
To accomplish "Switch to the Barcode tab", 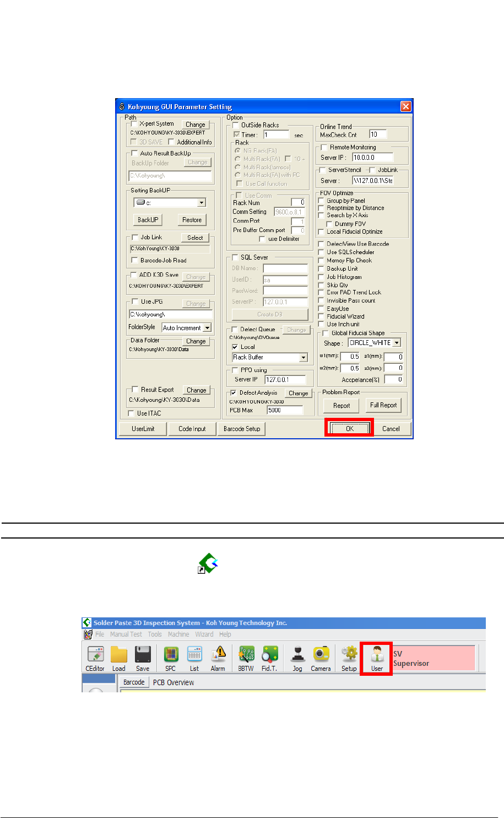I will [134, 682].
